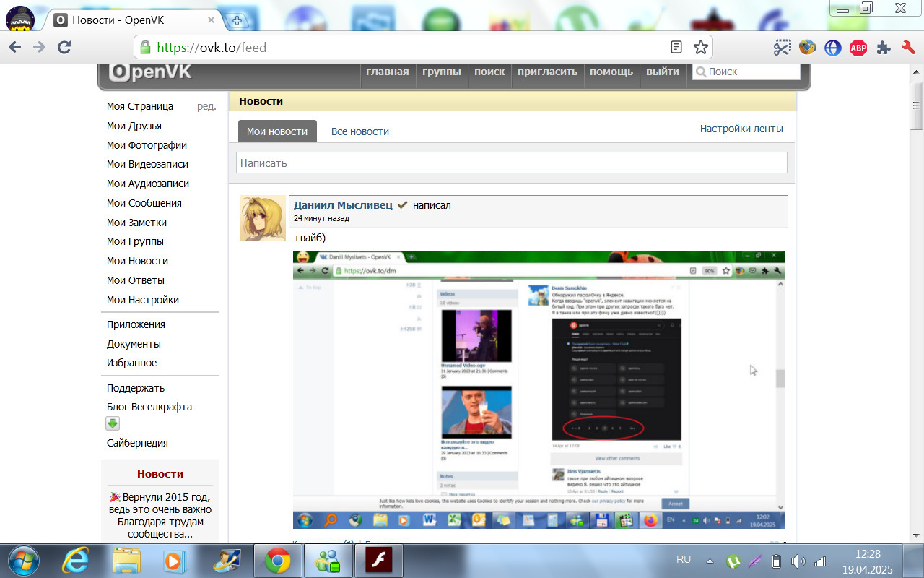
Task: Click the page scrollbar up arrow
Action: 917,72
